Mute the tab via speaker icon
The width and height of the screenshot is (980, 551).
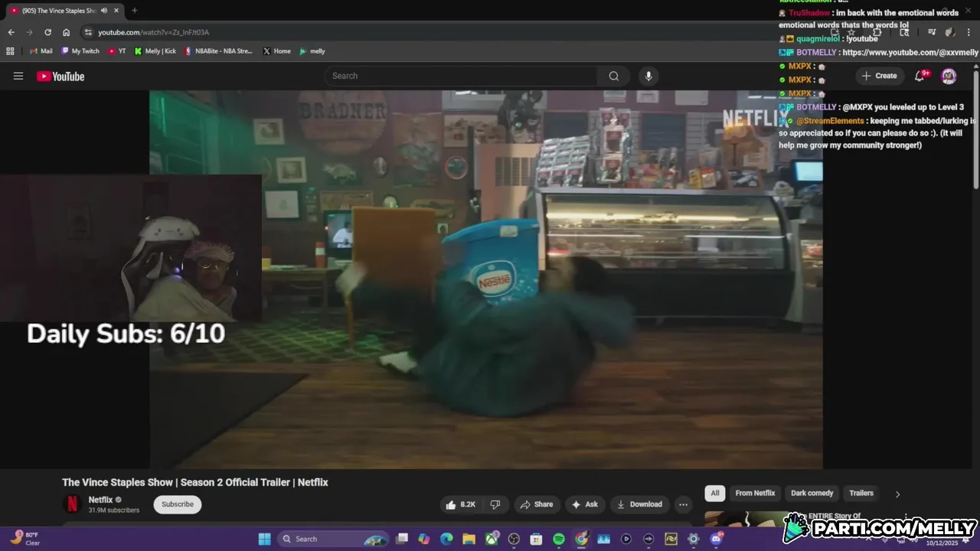click(104, 11)
